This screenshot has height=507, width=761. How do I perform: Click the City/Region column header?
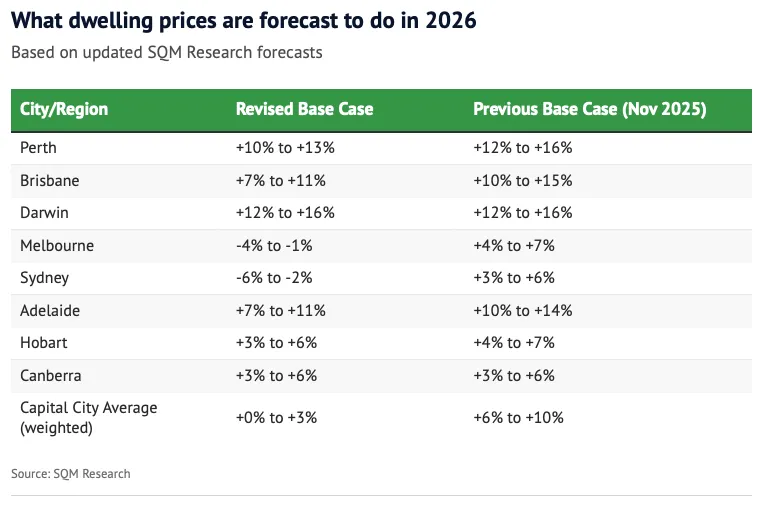64,109
